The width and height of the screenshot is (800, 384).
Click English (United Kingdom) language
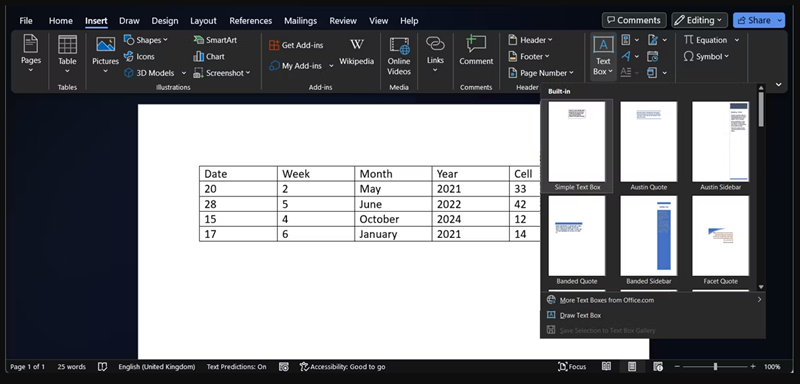click(x=157, y=367)
